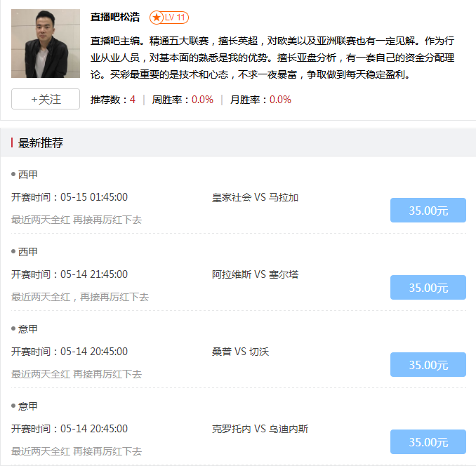
Task: Click 最近两天全红 note under 桑普 match
Action: (77, 374)
